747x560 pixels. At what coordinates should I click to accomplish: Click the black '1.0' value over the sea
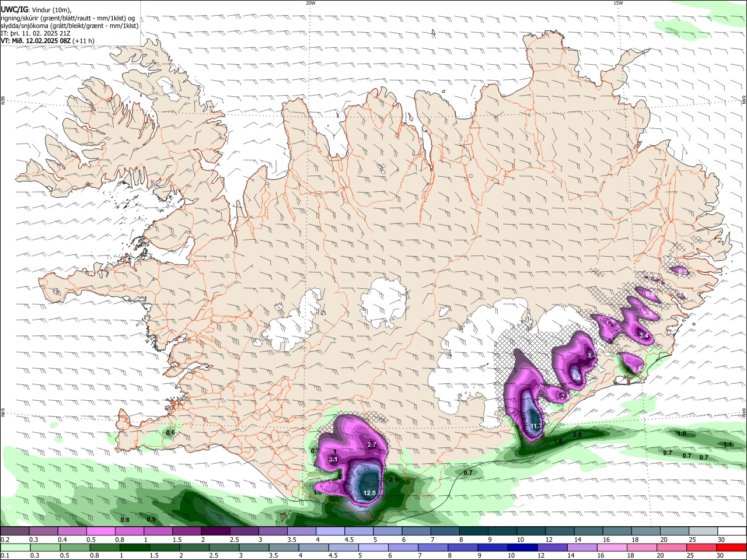682,434
